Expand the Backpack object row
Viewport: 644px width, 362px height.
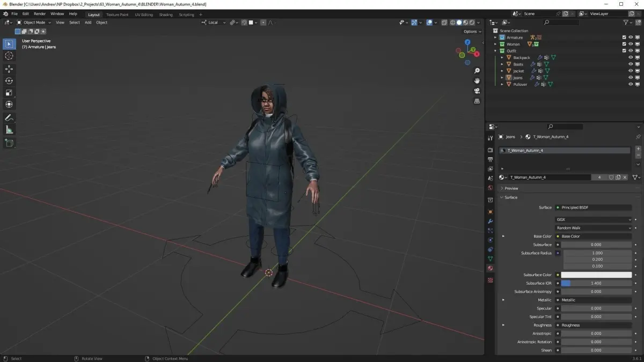tap(502, 57)
